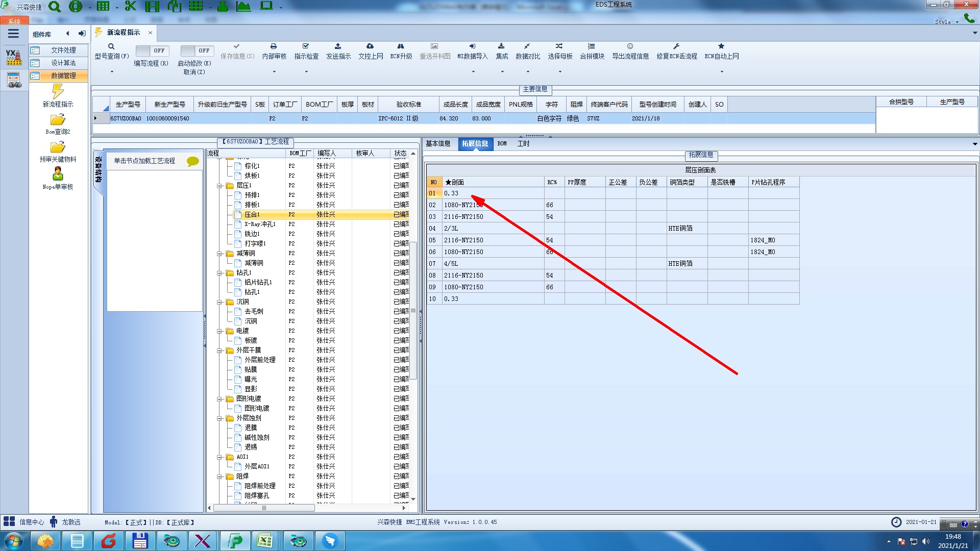Expand the 指示检查 dropdown arrow
Screen dimensions: 980x551
tap(306, 71)
